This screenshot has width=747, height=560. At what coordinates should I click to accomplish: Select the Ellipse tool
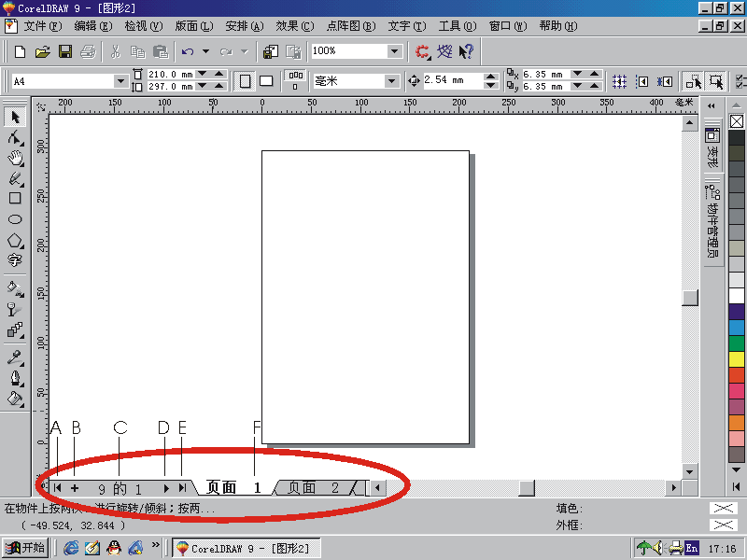[15, 219]
